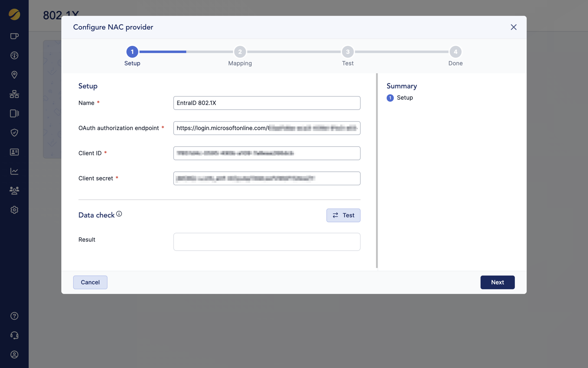Viewport: 588px width, 368px height.
Task: Click the Data check info icon
Action: click(119, 214)
